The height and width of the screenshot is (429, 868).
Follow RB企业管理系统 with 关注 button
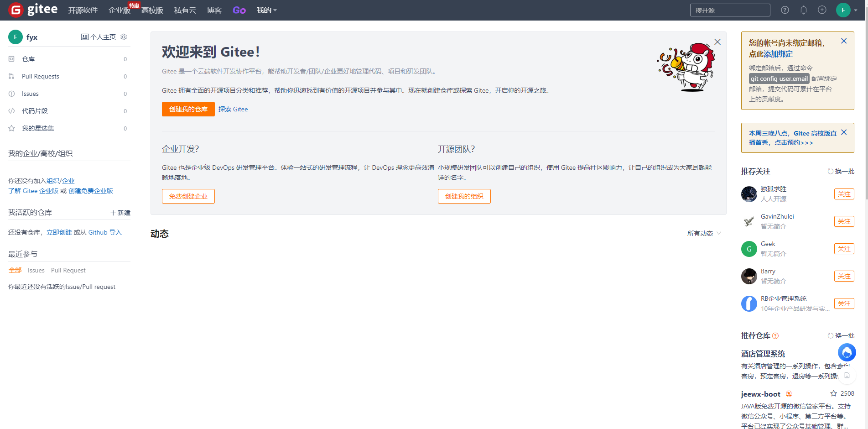click(x=844, y=303)
